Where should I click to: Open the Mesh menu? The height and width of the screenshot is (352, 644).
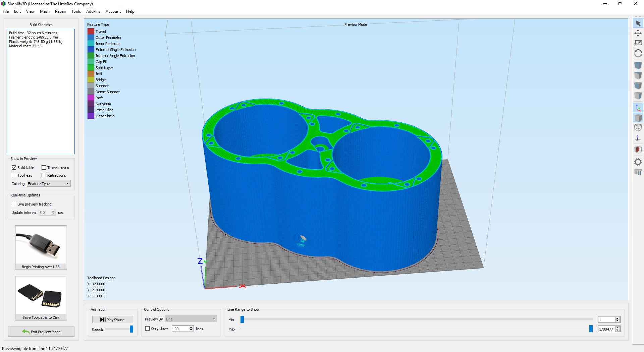point(45,11)
